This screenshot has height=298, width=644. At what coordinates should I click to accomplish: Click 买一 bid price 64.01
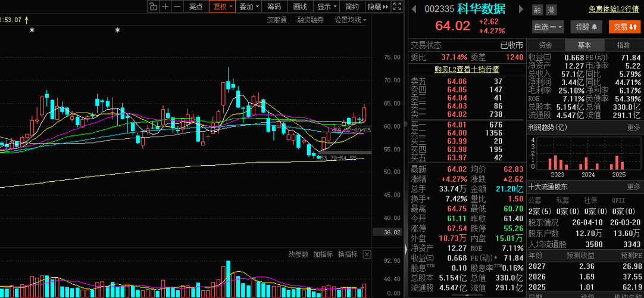coord(457,125)
